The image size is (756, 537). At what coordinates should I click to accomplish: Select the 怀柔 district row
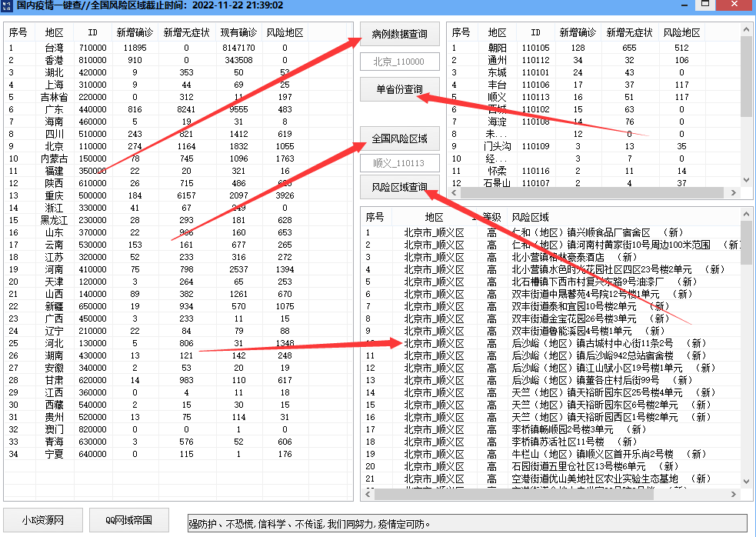point(594,171)
